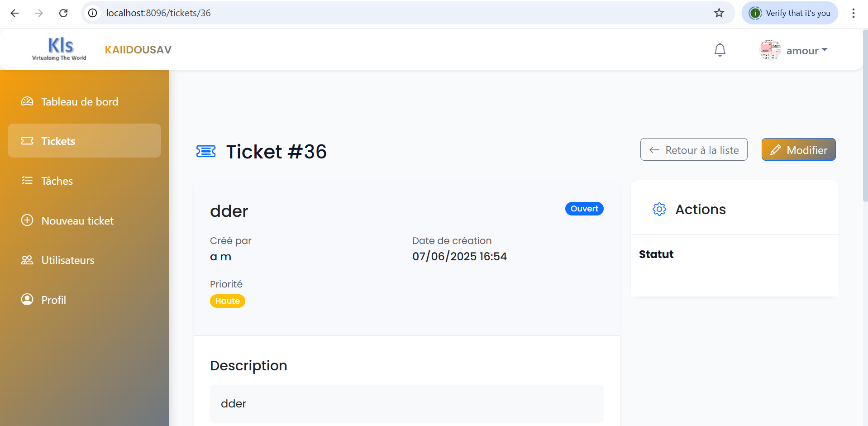Select Tickets in the sidebar
Screen dimensions: 868x426
point(58,141)
